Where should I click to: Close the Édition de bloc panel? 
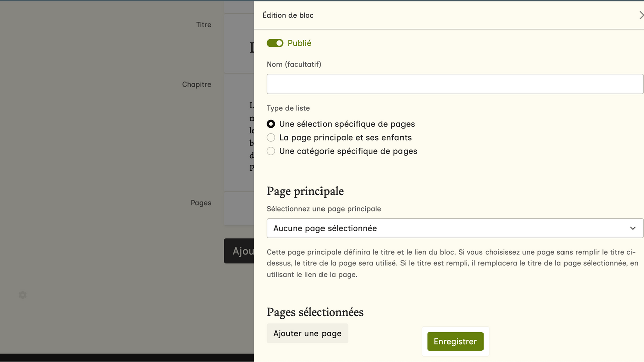(x=640, y=15)
